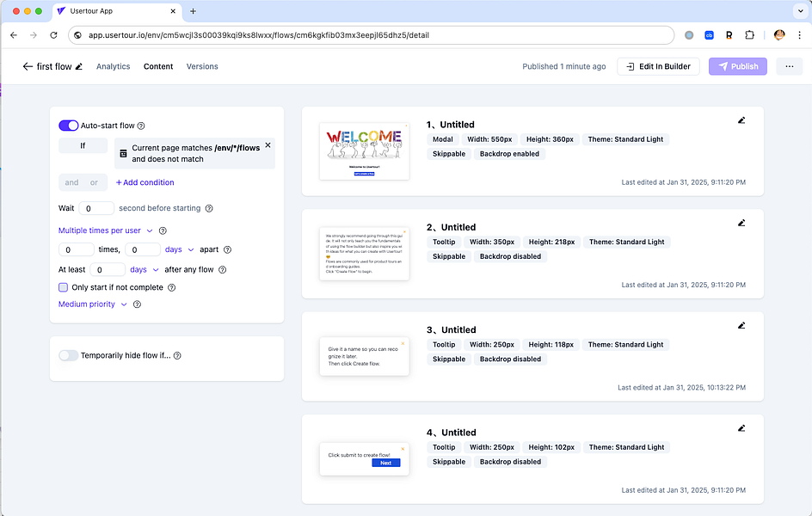This screenshot has height=516, width=812.
Task: Click the R extension icon in toolbar
Action: pyautogui.click(x=729, y=35)
